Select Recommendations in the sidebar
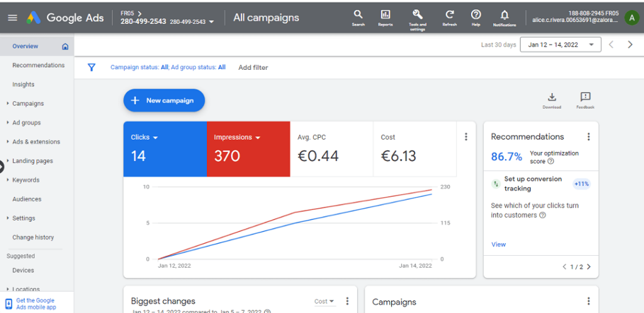 tap(38, 65)
